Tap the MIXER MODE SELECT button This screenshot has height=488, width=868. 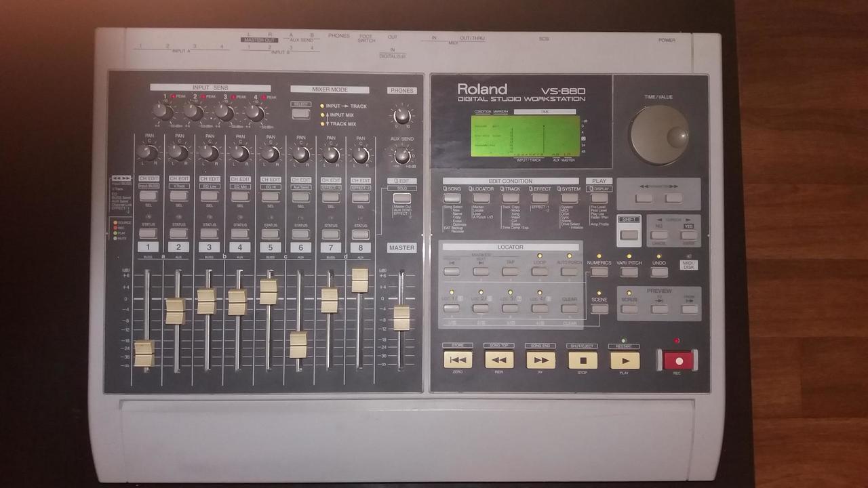301,114
